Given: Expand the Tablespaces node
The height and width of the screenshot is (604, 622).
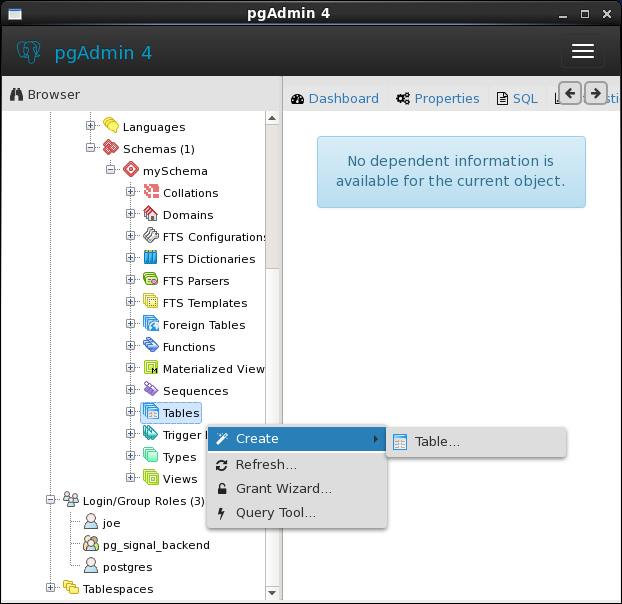Looking at the screenshot, I should click(x=50, y=588).
